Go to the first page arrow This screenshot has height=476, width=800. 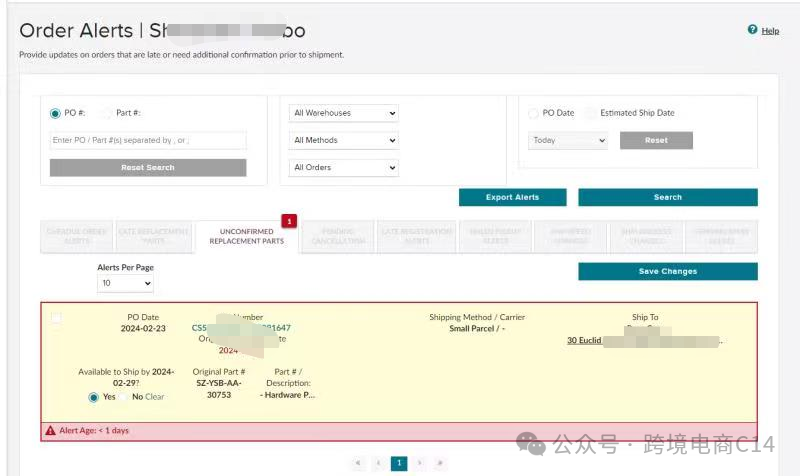coord(358,463)
